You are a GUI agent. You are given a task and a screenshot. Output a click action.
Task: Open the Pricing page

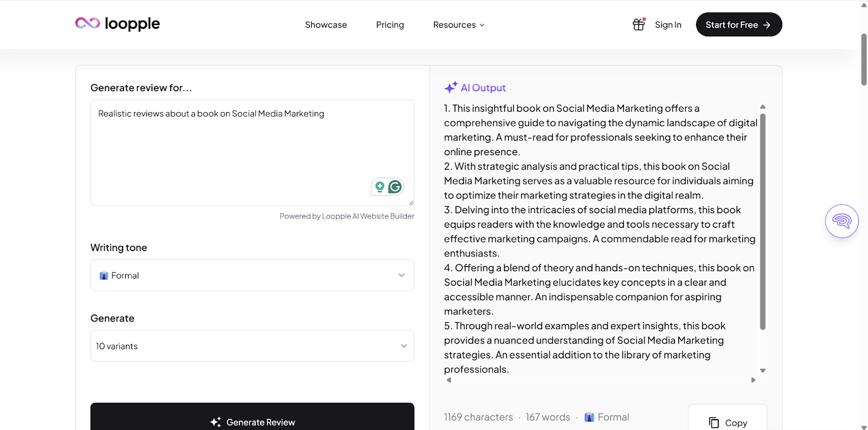tap(390, 25)
